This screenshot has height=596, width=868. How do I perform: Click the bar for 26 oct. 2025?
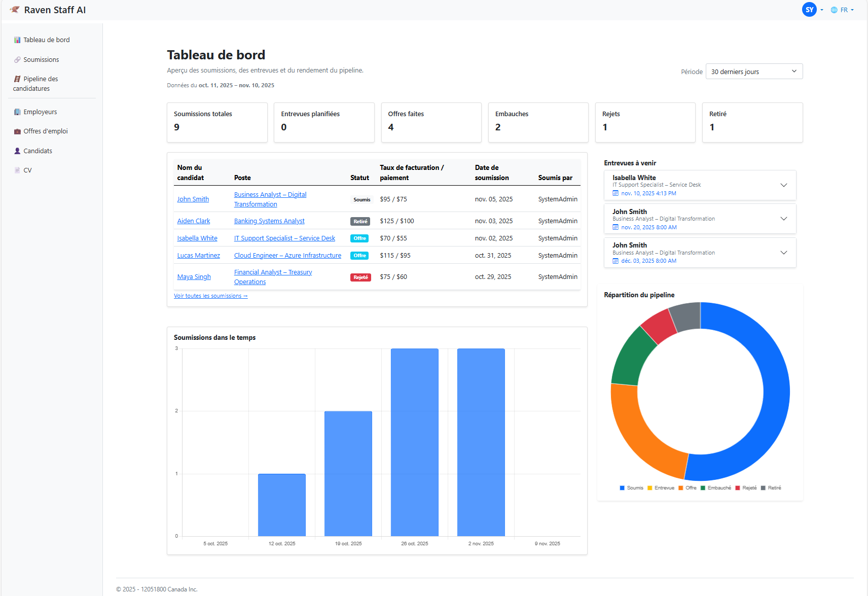click(414, 441)
